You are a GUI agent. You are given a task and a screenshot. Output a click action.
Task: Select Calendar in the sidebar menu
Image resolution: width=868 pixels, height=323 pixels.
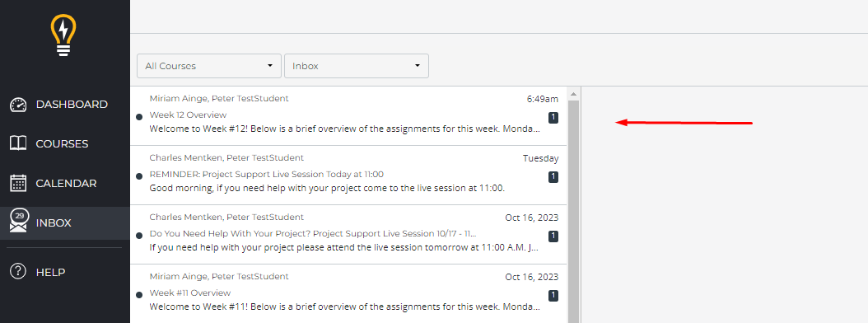[65, 184]
